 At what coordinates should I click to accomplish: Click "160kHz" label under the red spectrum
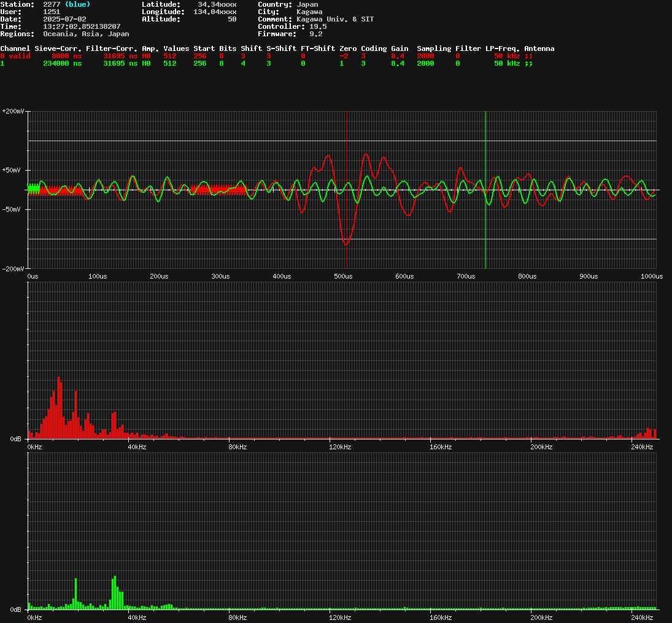pyautogui.click(x=441, y=447)
